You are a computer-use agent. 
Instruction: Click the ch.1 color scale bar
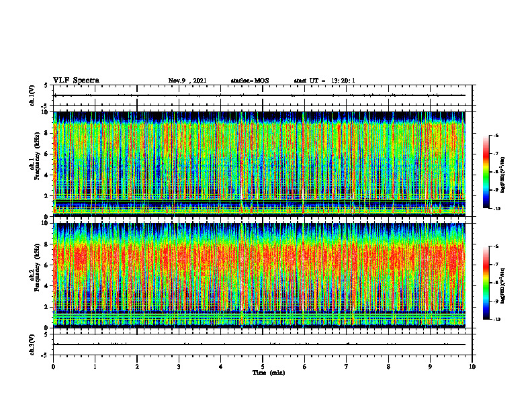click(x=486, y=172)
